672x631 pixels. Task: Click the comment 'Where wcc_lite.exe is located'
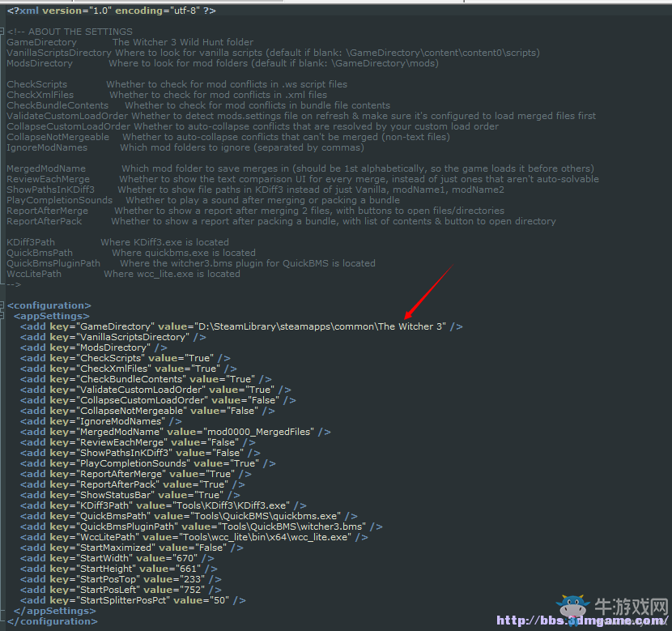click(172, 274)
